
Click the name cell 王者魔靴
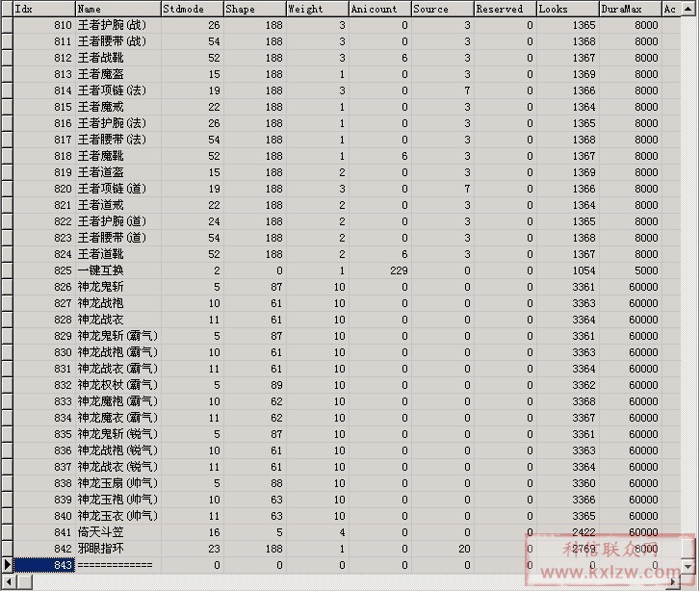point(117,156)
